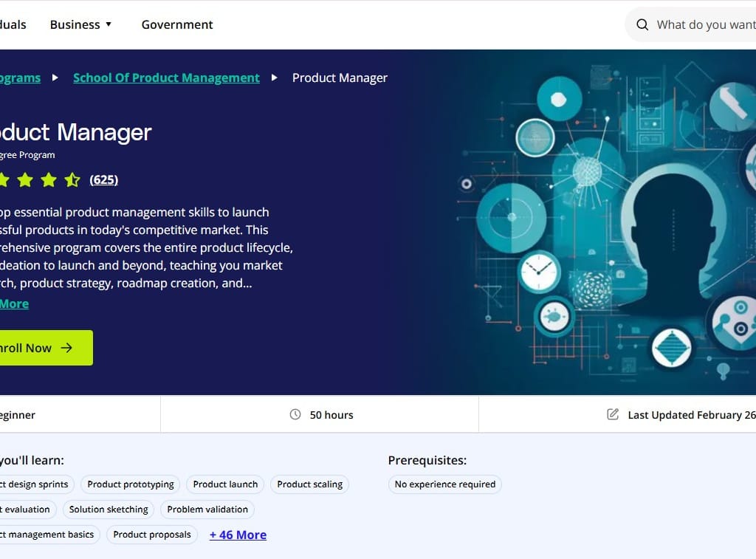
Task: Click the arrow icon in Enroll Now button
Action: (x=67, y=348)
